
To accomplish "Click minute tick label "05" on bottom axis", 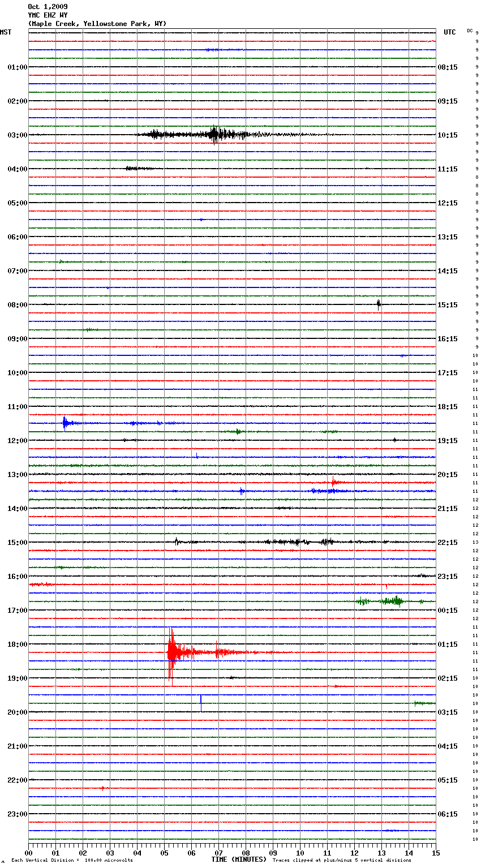I will [164, 853].
